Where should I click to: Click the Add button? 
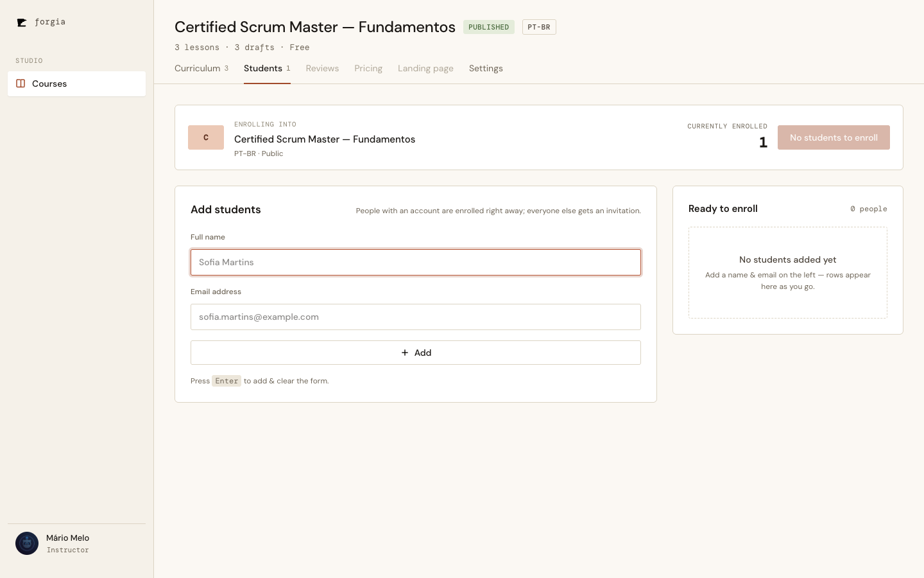(416, 353)
